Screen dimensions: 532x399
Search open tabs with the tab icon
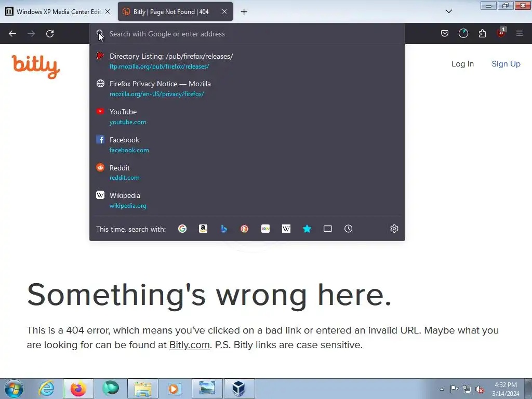pyautogui.click(x=328, y=229)
